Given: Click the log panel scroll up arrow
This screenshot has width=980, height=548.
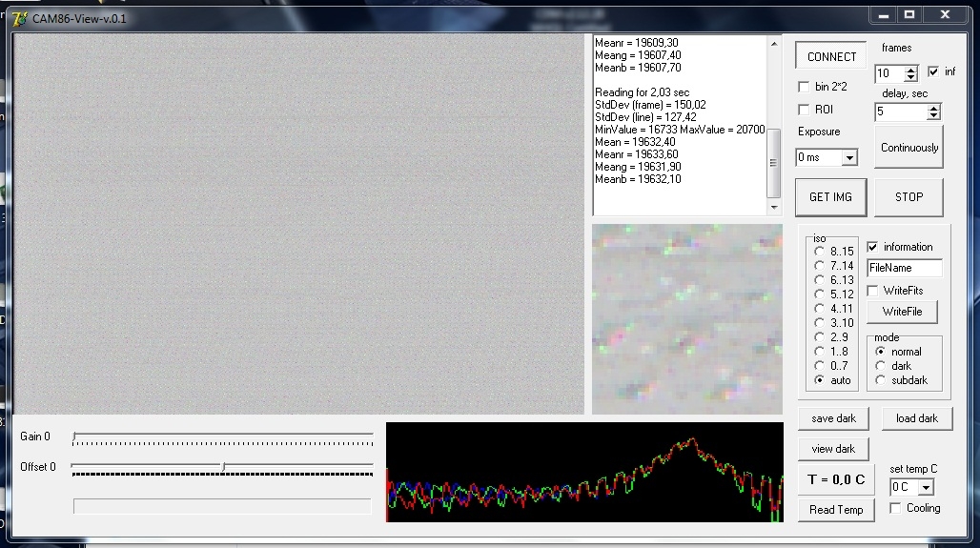Looking at the screenshot, I should tap(774, 44).
